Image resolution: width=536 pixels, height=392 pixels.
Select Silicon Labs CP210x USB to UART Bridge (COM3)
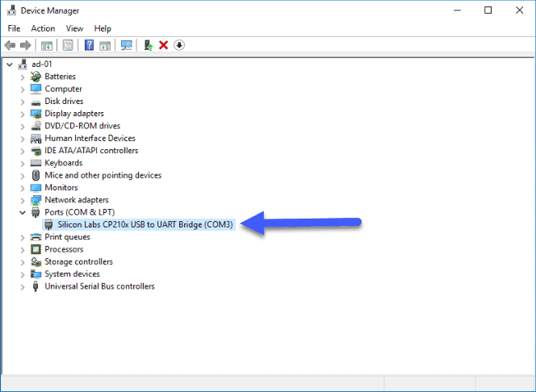(145, 224)
